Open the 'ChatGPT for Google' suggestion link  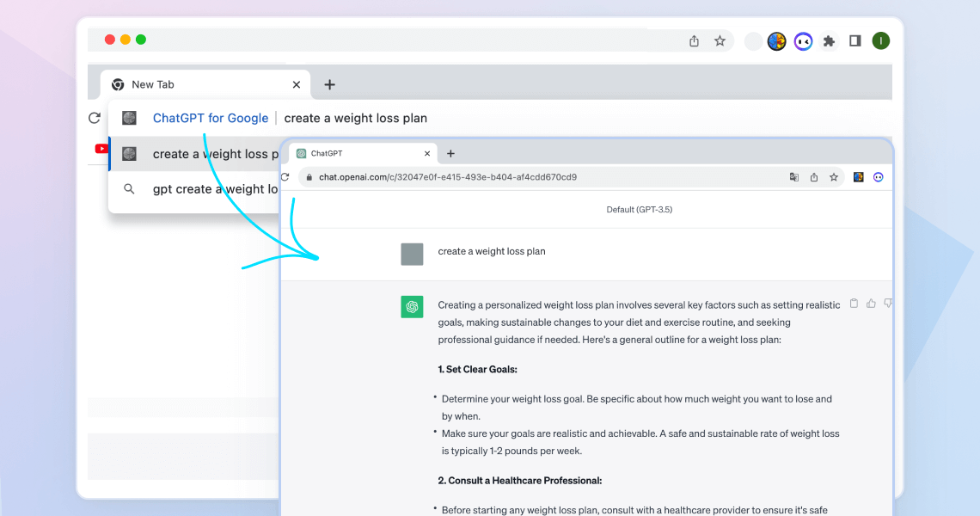click(x=211, y=118)
